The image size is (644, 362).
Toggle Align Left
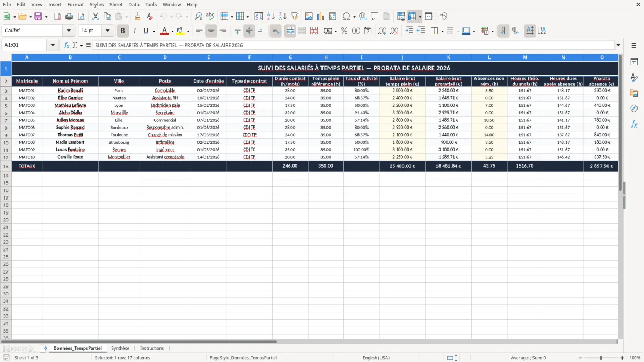[200, 31]
